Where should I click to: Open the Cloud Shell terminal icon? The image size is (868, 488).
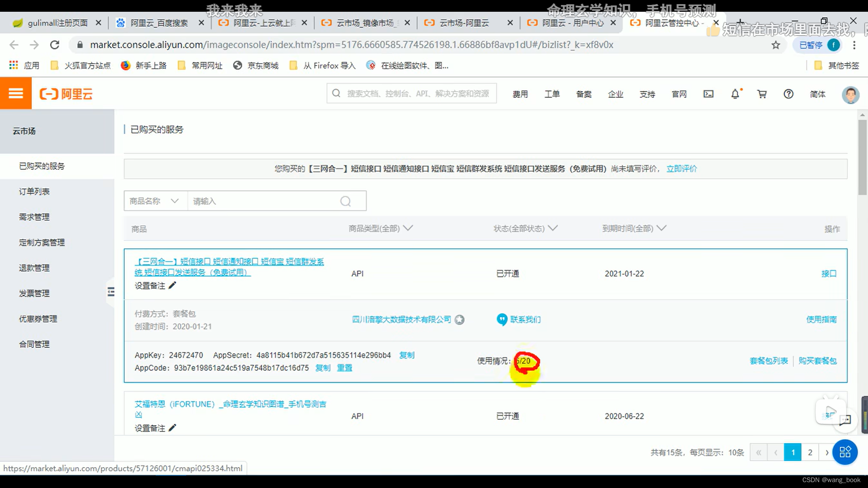(x=708, y=94)
